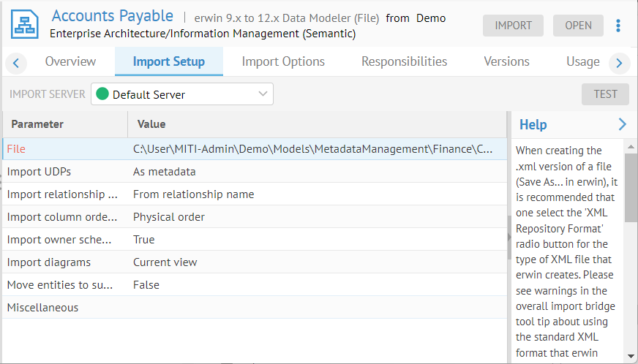Click the splitter handle beside Help panel
This screenshot has width=638, height=364.
pos(509,237)
